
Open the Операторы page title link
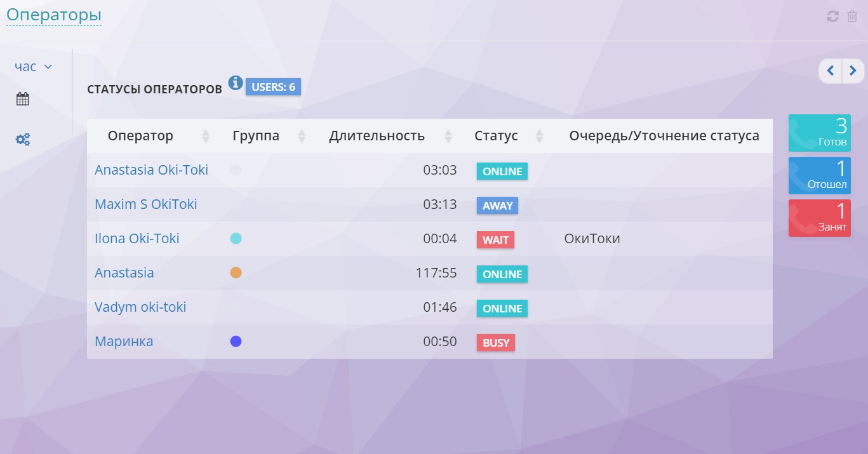coord(54,15)
